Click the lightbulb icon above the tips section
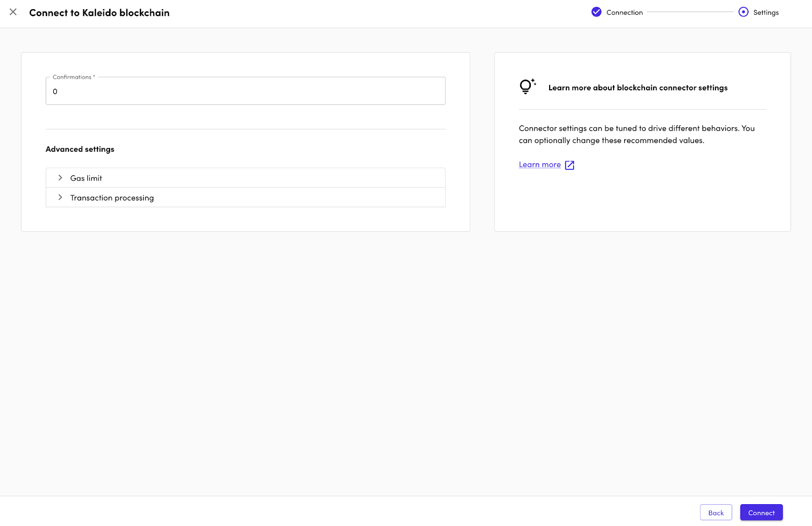 click(527, 86)
